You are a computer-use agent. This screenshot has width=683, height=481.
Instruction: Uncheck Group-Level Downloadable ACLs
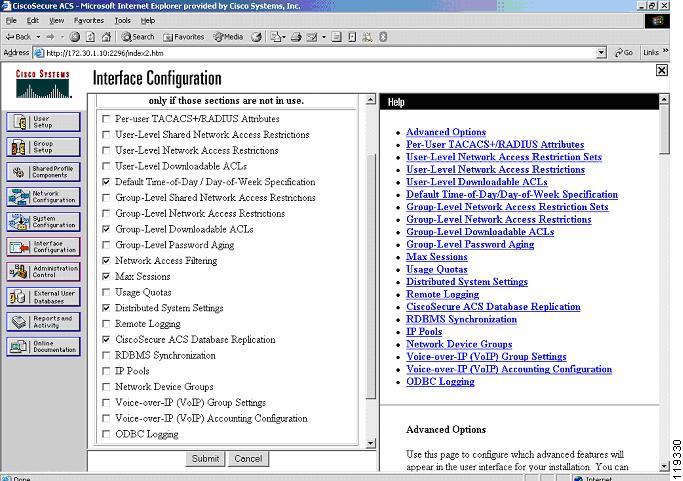pos(106,229)
